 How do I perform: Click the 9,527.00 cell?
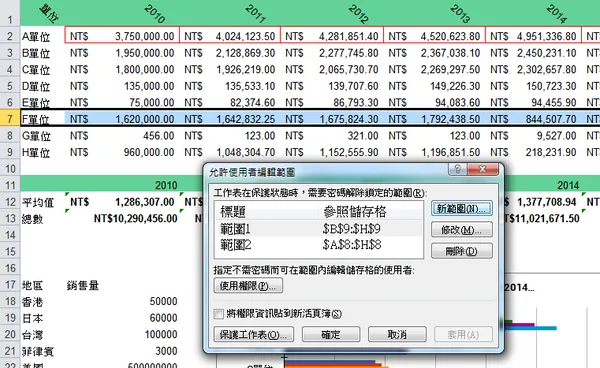click(533, 136)
